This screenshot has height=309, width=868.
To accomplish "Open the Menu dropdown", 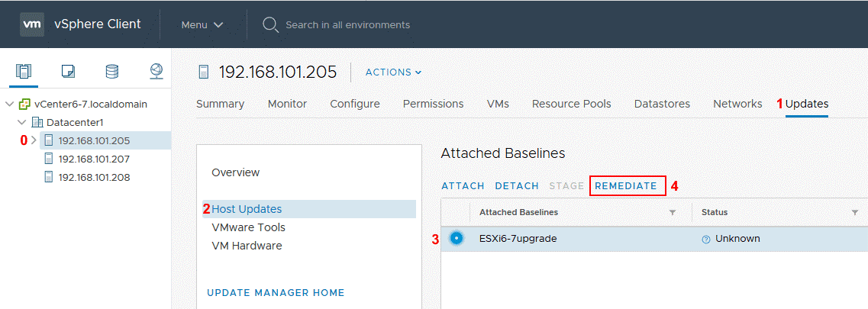I will (x=202, y=24).
